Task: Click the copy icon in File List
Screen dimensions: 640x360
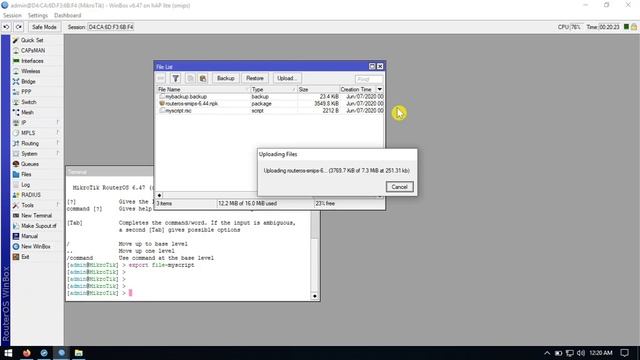Action: (x=190, y=78)
